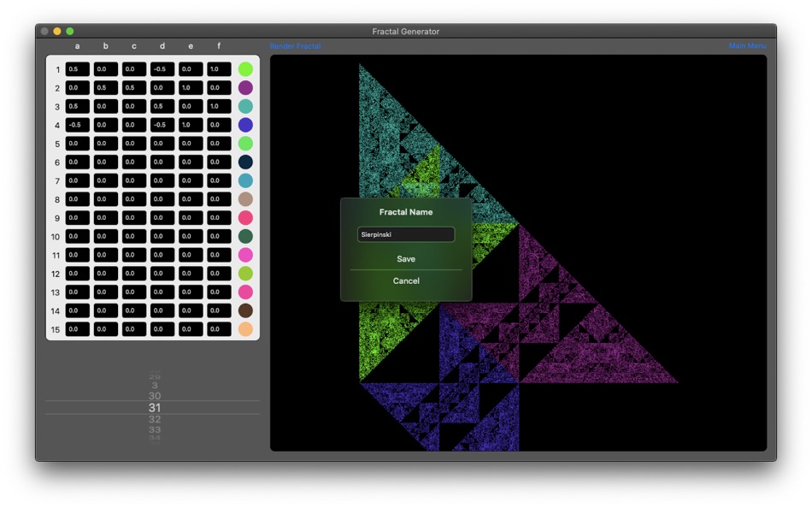Image resolution: width=812 pixels, height=508 pixels.
Task: Edit row 2 column c field (0.5)
Action: point(134,87)
